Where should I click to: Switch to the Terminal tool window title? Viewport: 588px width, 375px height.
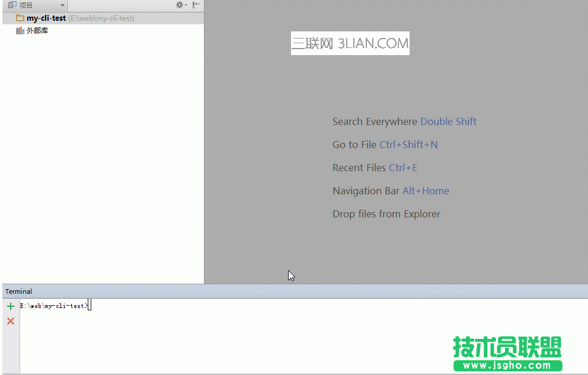click(18, 291)
